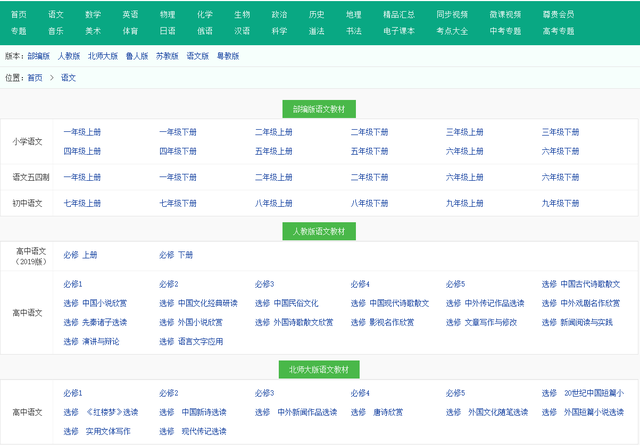Screen dimensions: 640x445
Task: Select 考点大全 in navigation bar
Action: (452, 31)
